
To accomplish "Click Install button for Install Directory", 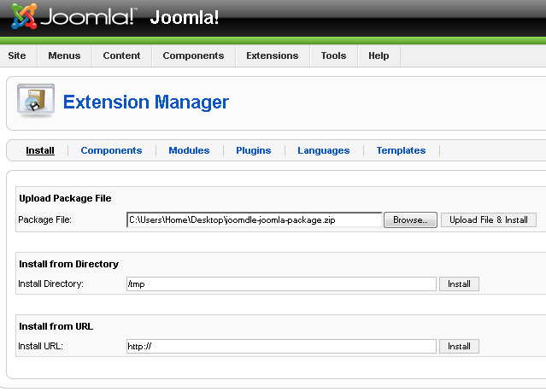I will tap(459, 284).
